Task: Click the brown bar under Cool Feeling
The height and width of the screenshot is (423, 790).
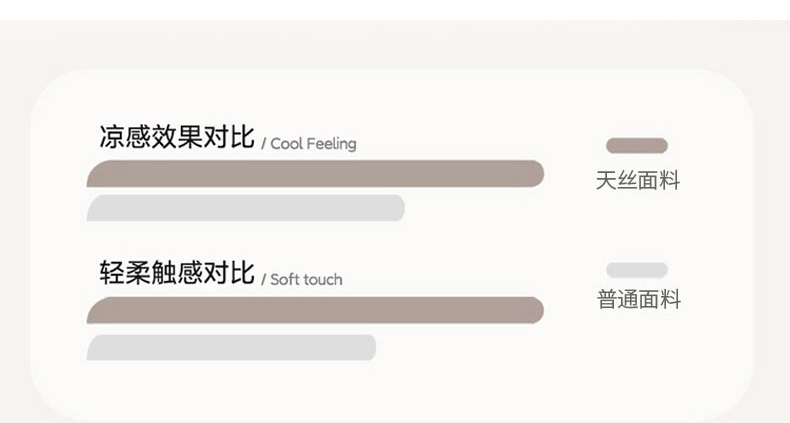Action: [x=315, y=174]
